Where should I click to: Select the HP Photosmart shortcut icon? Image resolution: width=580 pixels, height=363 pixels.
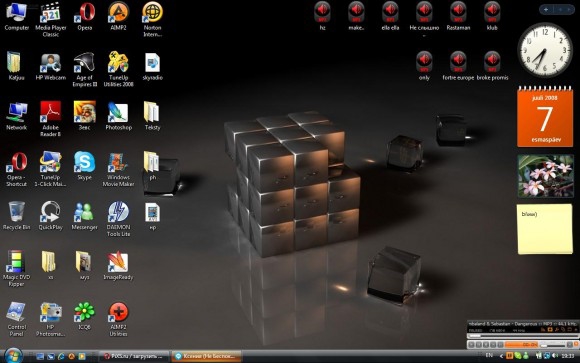[51, 319]
